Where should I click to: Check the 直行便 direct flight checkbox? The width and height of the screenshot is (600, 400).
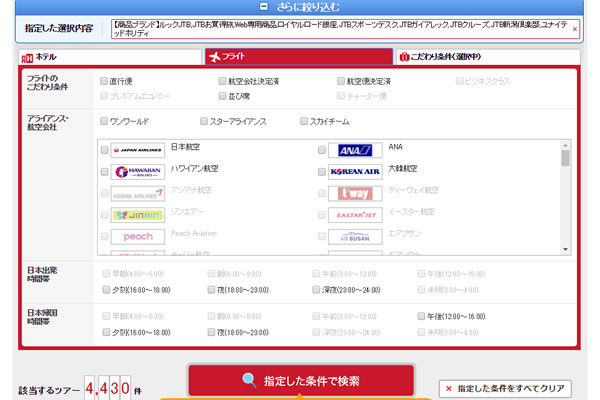(x=105, y=80)
